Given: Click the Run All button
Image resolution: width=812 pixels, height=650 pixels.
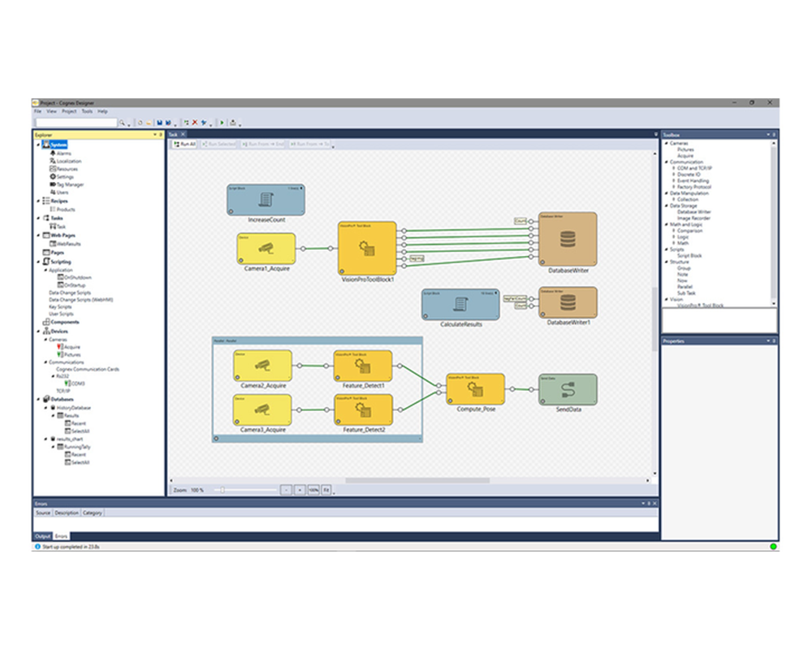Looking at the screenshot, I should [184, 144].
